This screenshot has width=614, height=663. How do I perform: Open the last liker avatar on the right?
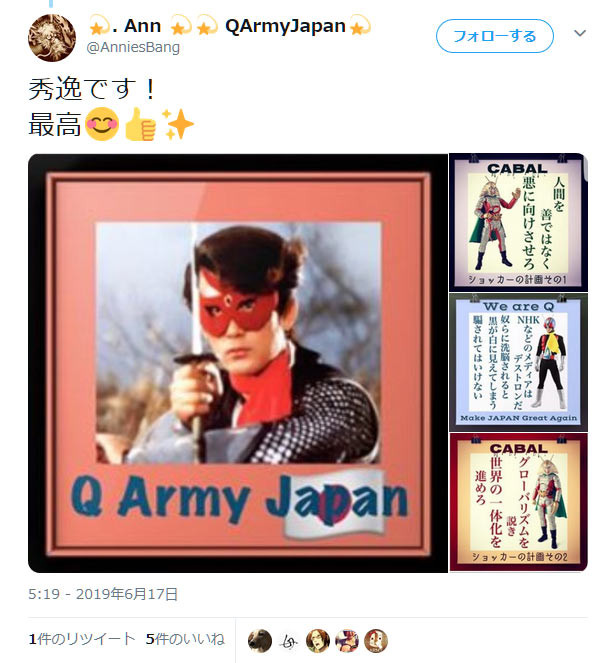click(x=376, y=641)
